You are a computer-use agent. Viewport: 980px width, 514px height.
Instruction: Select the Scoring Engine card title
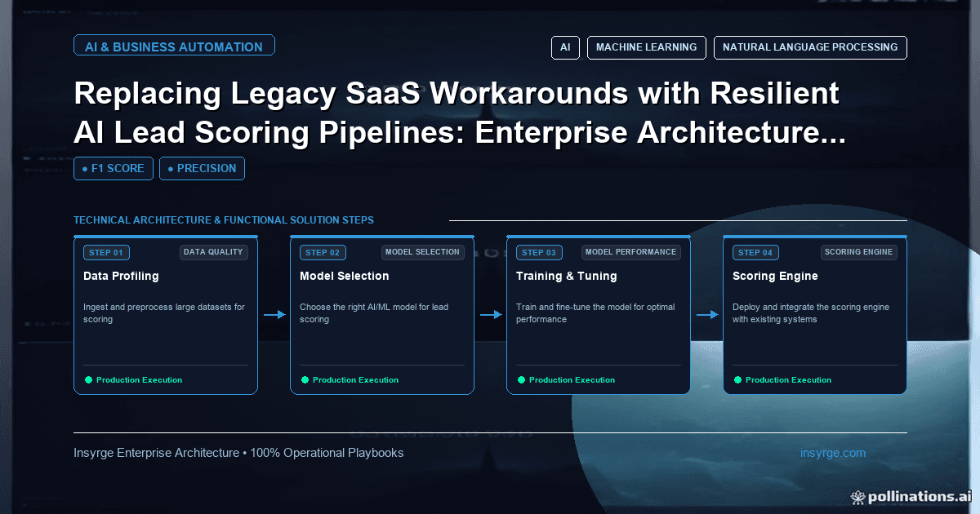point(775,276)
